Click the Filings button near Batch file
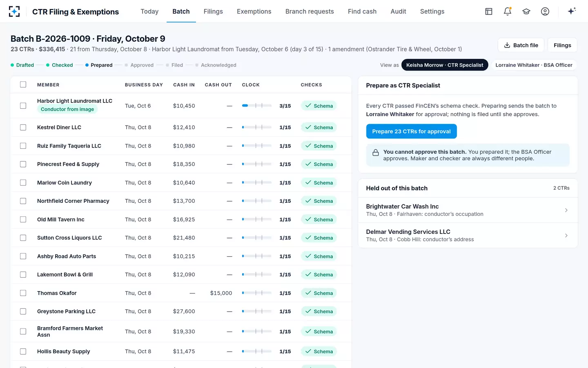The height and width of the screenshot is (368, 588). (562, 45)
